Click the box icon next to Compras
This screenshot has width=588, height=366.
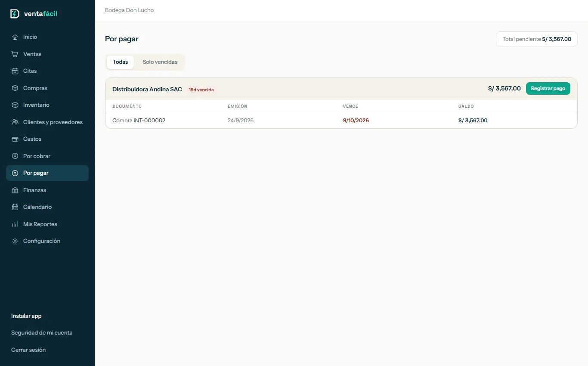coord(15,88)
